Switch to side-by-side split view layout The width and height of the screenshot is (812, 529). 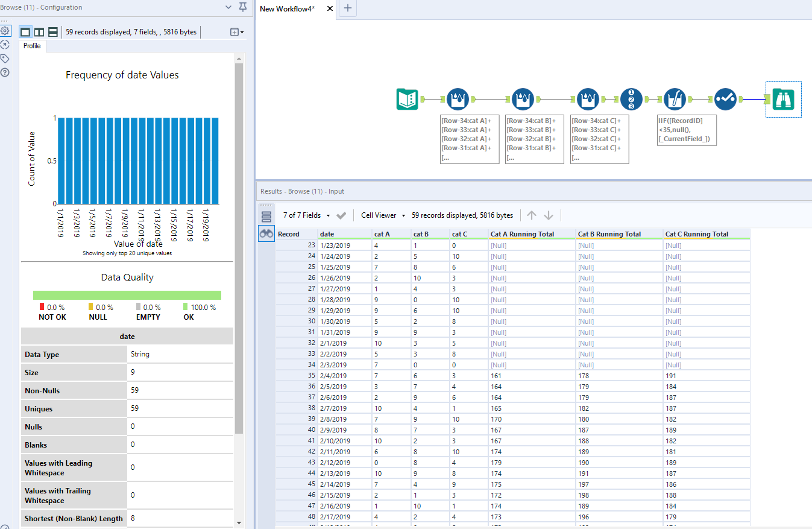click(x=39, y=32)
